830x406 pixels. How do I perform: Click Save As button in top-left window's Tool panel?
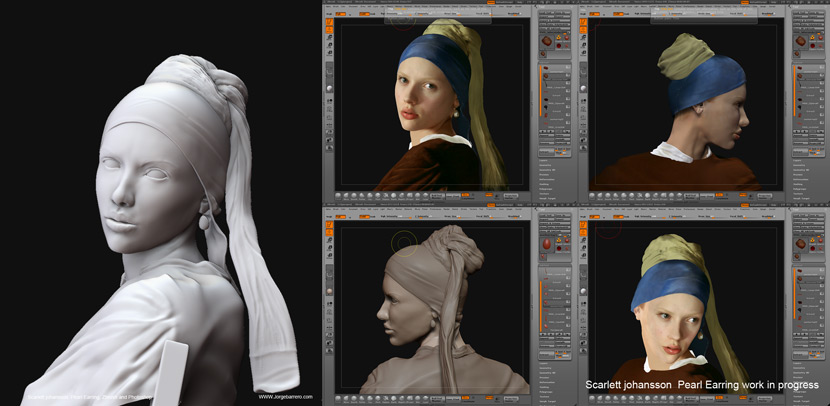[x=565, y=12]
